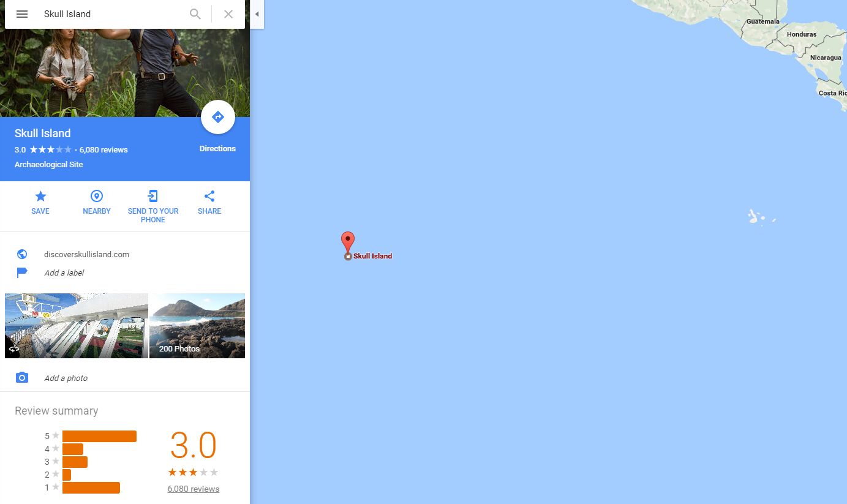
Task: Open the hamburger main menu
Action: click(22, 14)
